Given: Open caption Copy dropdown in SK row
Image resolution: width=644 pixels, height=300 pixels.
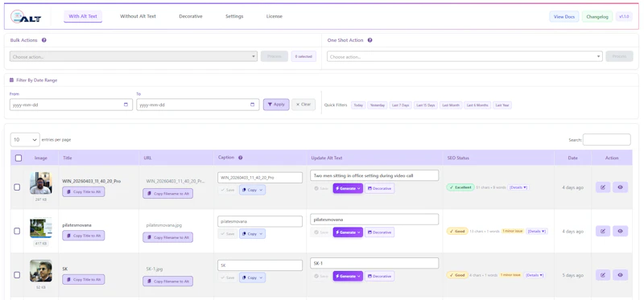Looking at the screenshot, I should [x=252, y=277].
